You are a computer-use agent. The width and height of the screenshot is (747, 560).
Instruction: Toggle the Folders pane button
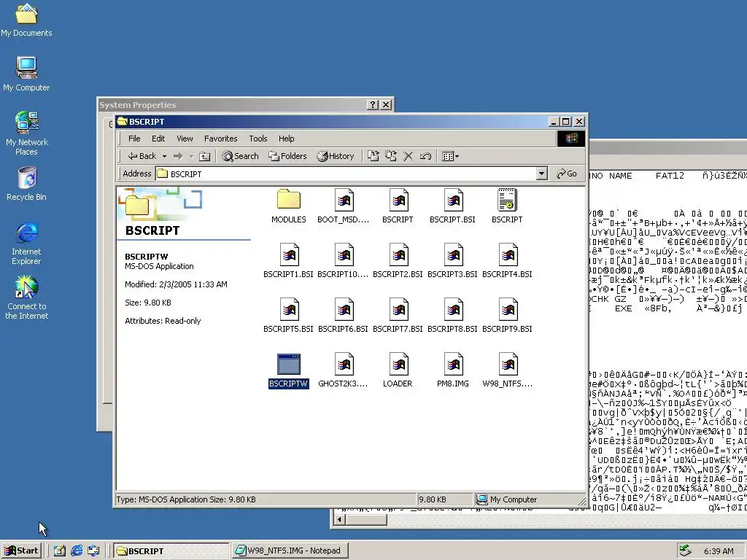click(287, 156)
